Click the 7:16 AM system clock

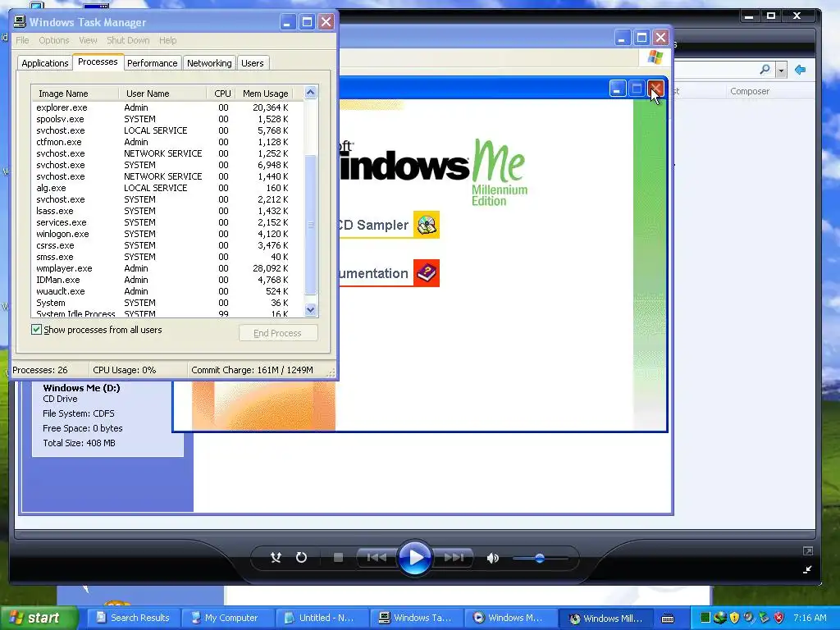point(810,618)
